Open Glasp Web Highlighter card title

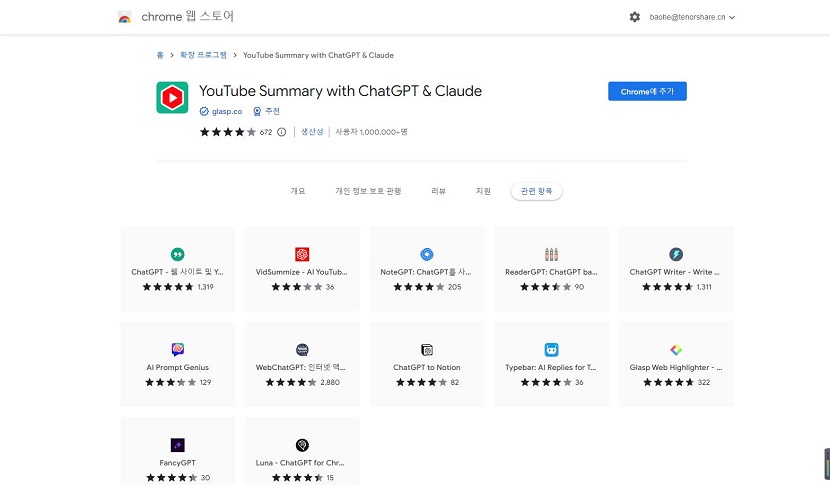676,367
